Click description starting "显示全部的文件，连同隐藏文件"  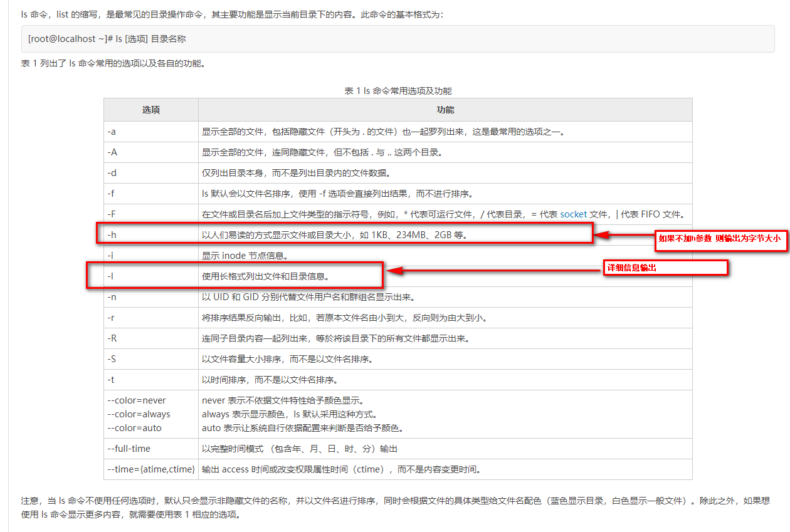(322, 152)
